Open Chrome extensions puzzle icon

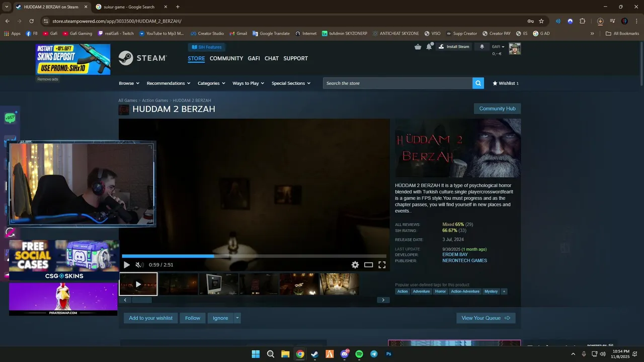tap(583, 21)
